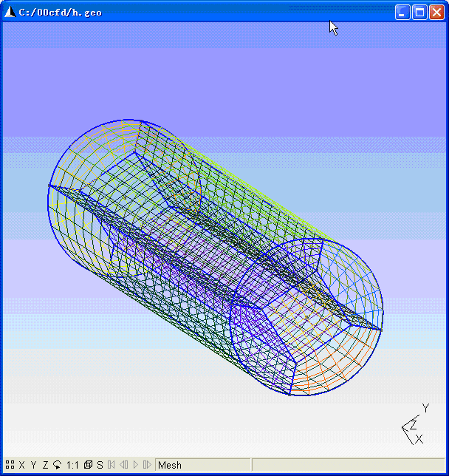Set view along the Z axis
Image resolution: width=449 pixels, height=476 pixels.
point(45,465)
